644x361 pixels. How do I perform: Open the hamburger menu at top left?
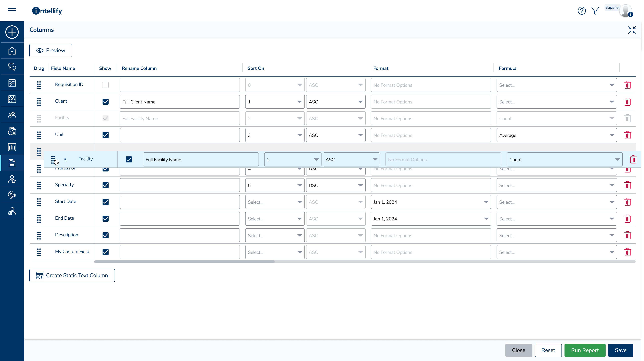[x=12, y=11]
